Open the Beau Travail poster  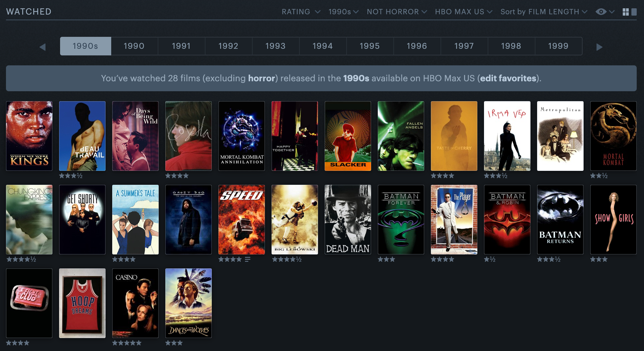tap(82, 136)
